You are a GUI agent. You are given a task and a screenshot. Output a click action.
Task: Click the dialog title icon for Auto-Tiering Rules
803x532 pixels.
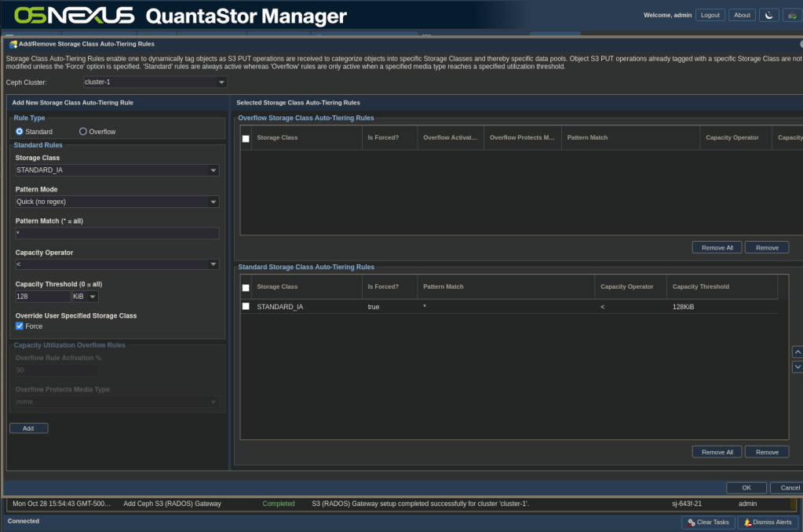(x=13, y=44)
